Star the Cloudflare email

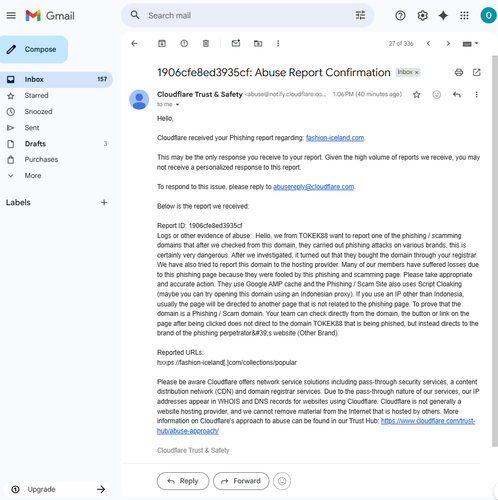click(x=417, y=95)
